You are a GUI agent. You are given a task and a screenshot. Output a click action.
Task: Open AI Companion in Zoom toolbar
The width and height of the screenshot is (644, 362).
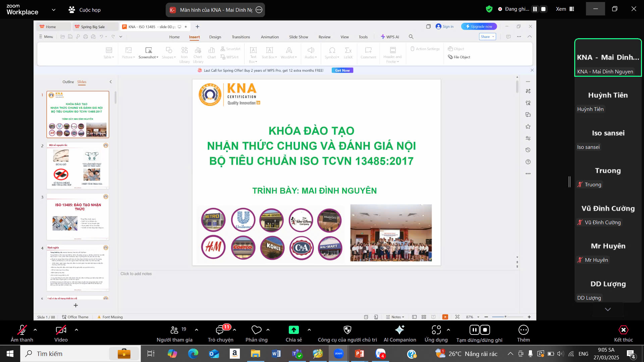point(399,330)
